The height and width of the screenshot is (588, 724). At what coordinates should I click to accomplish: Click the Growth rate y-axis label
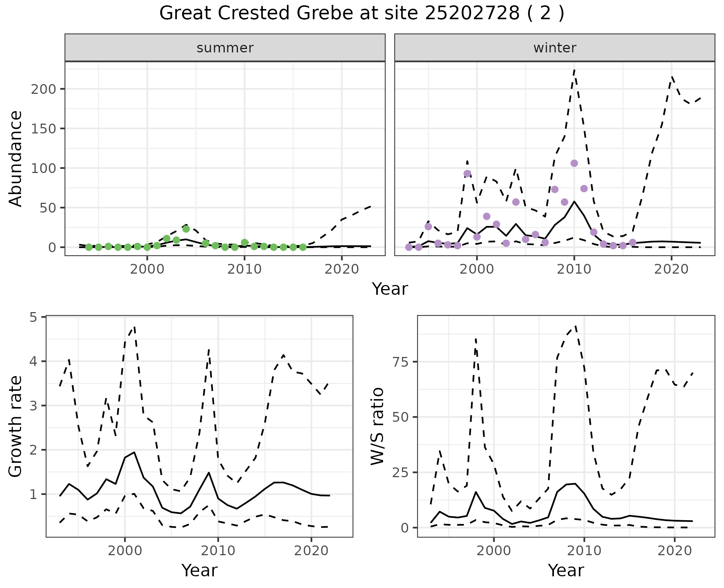pos(16,427)
